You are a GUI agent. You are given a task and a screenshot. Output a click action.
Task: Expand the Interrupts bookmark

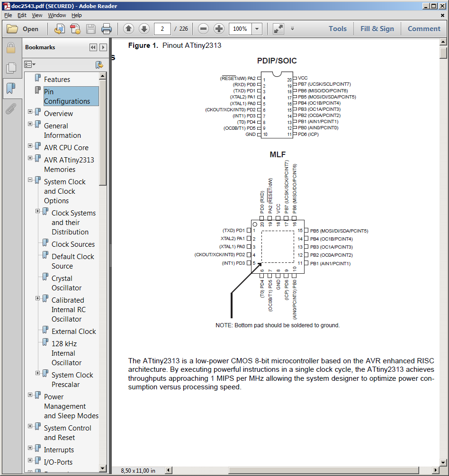(30, 448)
